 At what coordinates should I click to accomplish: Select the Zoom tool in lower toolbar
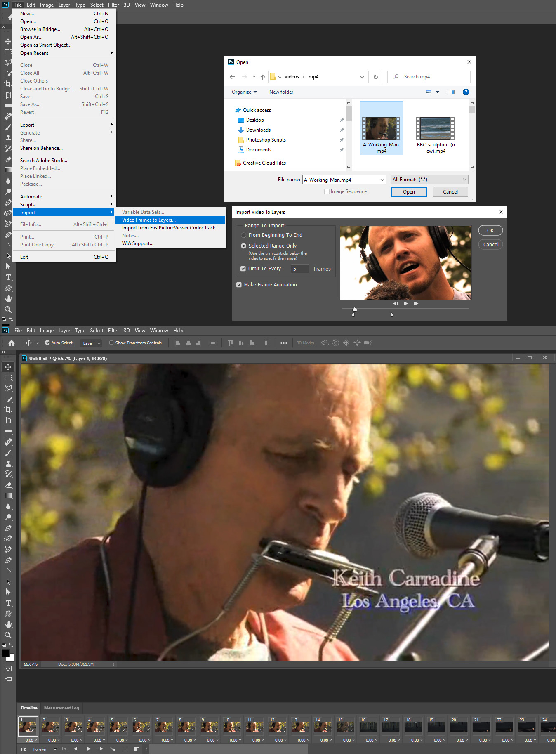pos(8,635)
